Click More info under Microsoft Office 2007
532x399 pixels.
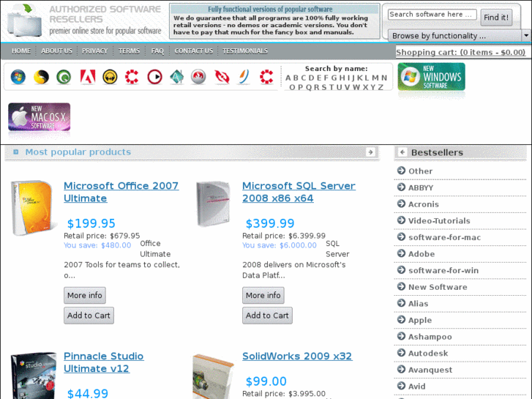point(85,296)
